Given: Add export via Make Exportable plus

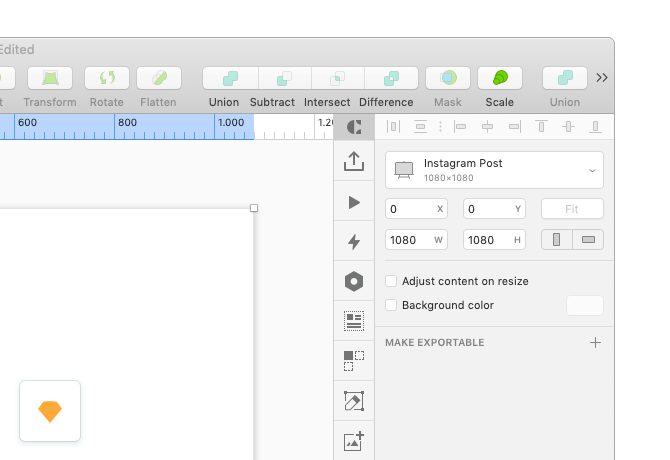Looking at the screenshot, I should click(595, 343).
